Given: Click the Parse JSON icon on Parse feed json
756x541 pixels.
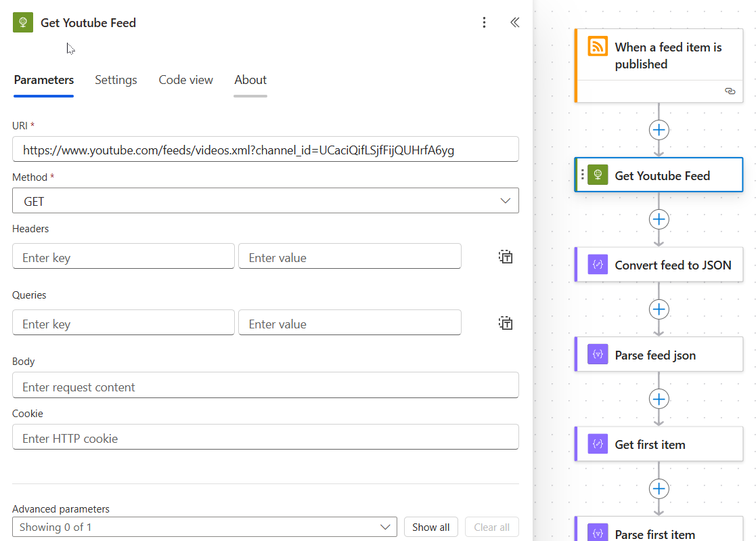Looking at the screenshot, I should click(598, 354).
